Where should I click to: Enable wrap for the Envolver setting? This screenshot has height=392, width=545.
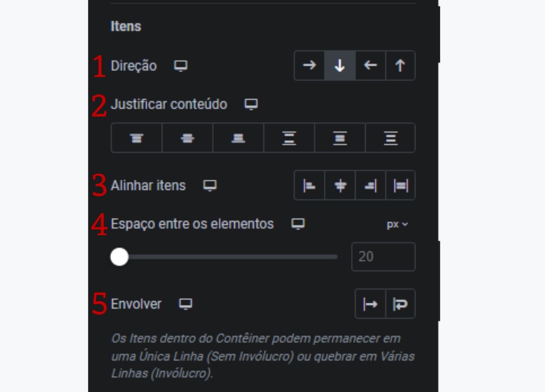pyautogui.click(x=400, y=304)
